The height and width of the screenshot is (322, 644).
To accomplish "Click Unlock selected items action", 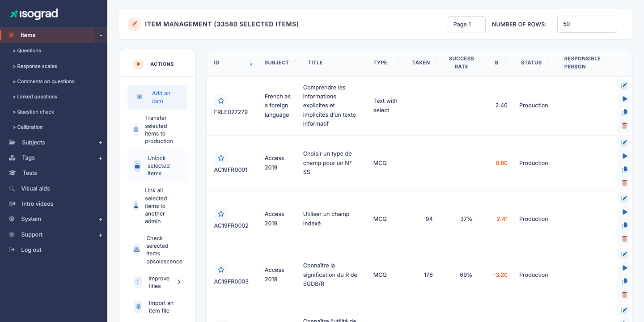I will (157, 166).
